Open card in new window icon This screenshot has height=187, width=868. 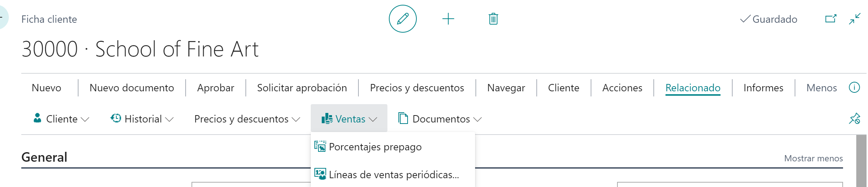coord(831,19)
